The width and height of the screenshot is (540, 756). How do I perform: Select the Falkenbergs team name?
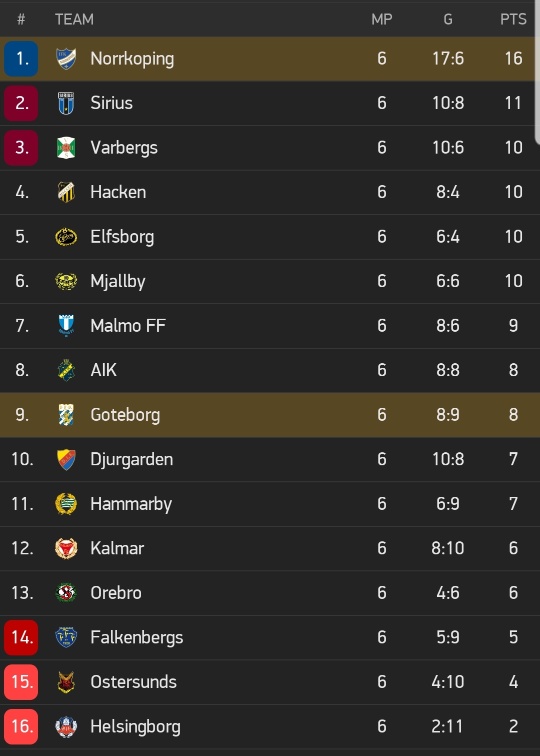pos(136,637)
